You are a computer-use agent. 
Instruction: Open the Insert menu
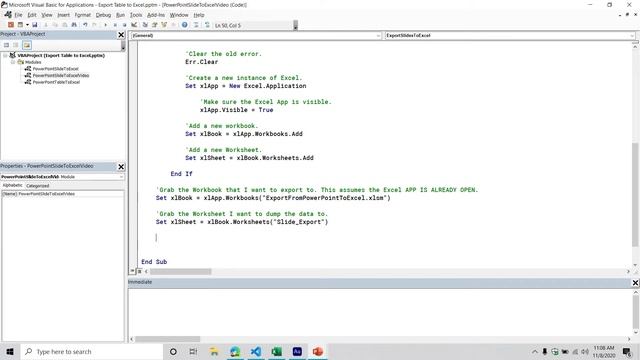63,15
